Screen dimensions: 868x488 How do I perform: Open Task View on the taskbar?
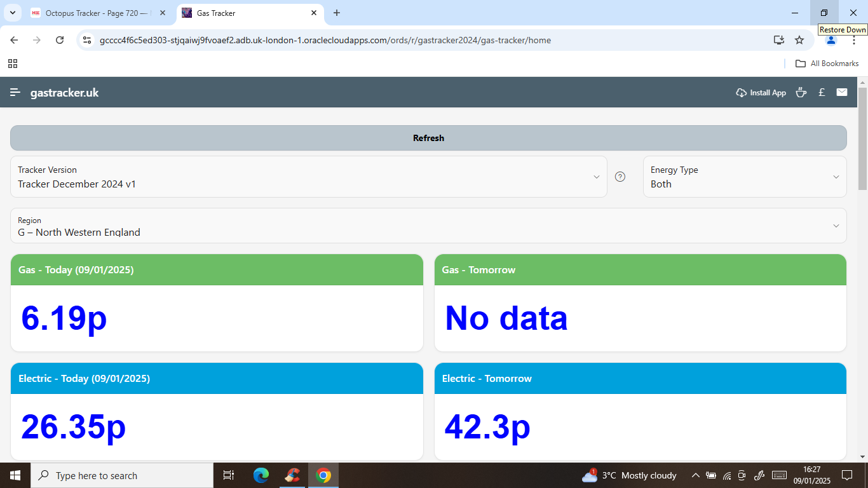229,475
